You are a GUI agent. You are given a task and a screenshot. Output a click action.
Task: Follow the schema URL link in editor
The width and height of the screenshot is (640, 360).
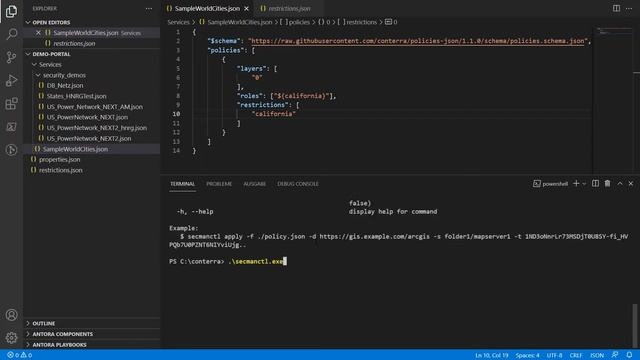coord(418,41)
